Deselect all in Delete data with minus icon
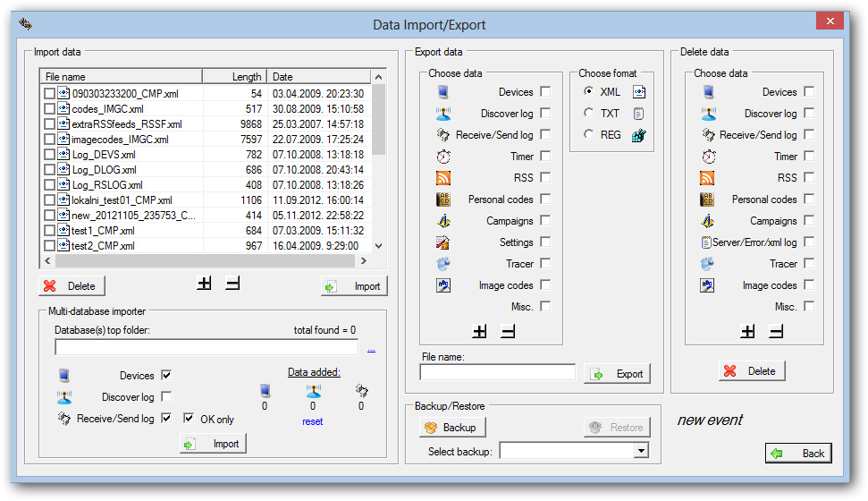 pyautogui.click(x=776, y=331)
